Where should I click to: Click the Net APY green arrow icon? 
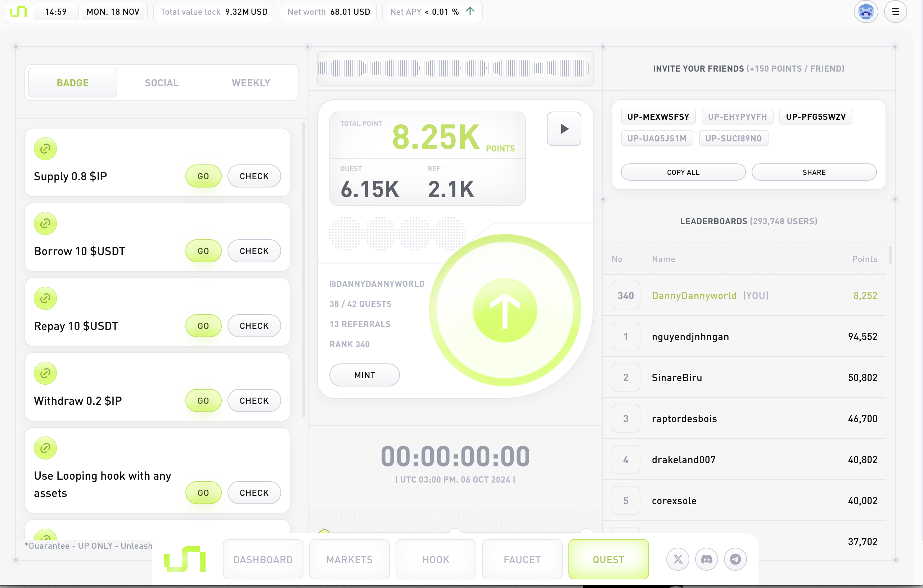pyautogui.click(x=470, y=11)
